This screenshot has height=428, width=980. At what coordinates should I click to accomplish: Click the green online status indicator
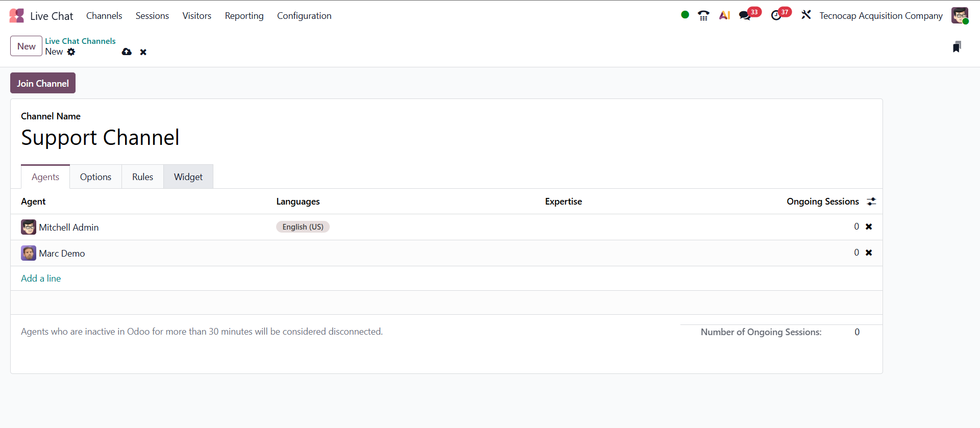[x=685, y=15]
